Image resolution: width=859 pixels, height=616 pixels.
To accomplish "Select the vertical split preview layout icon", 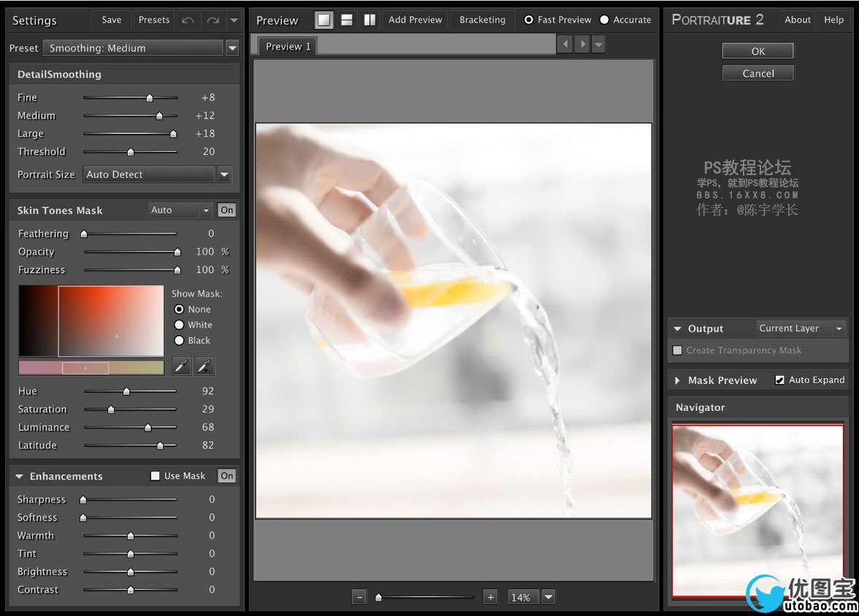I will [x=370, y=20].
